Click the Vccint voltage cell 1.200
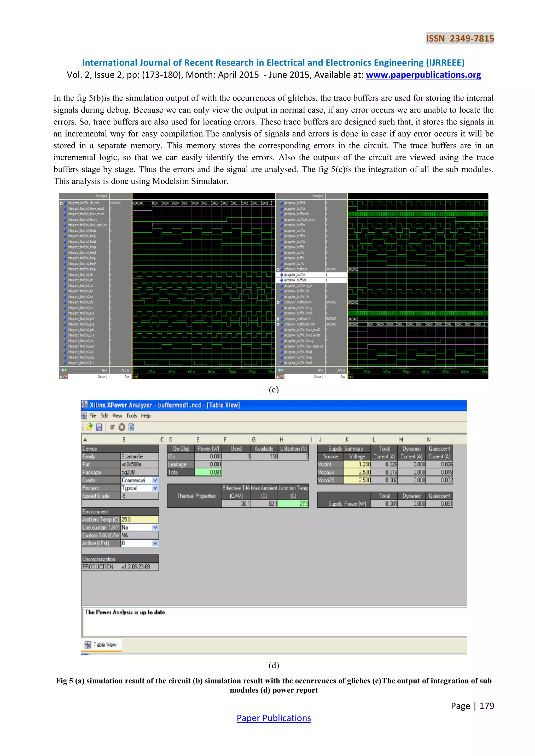This screenshot has height=756, width=535. click(x=357, y=464)
